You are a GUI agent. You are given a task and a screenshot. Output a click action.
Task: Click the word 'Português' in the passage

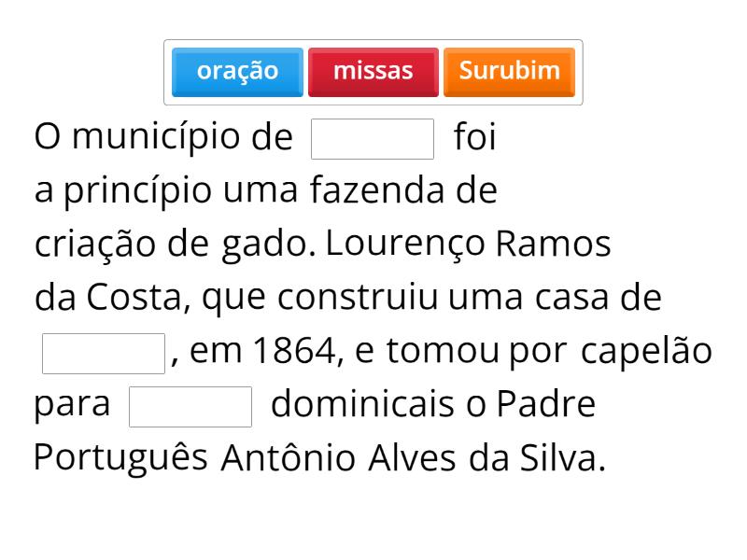(120, 459)
